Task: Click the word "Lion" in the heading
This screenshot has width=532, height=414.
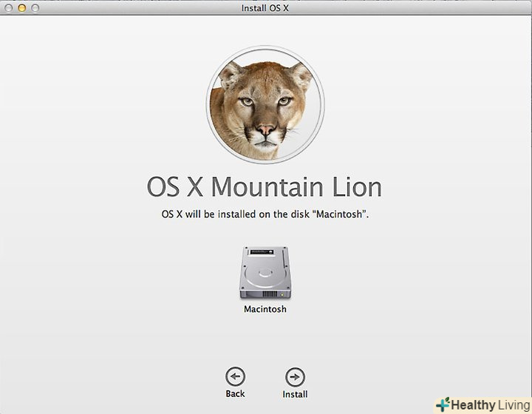Action: click(357, 188)
